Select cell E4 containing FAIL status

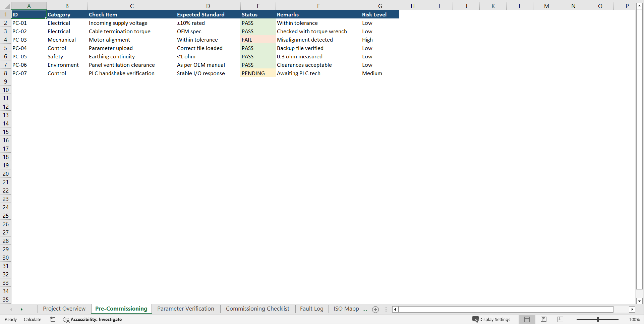258,40
